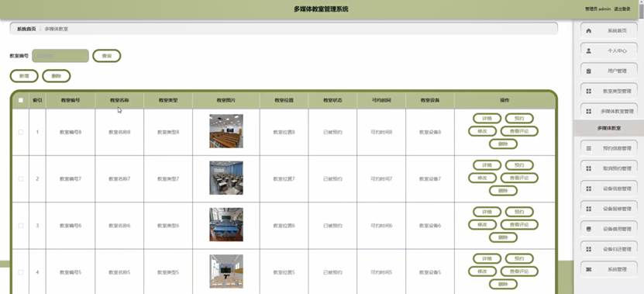The width and height of the screenshot is (644, 294).
Task: Open the classroom photo thumbnail in row 1
Action: [226, 131]
